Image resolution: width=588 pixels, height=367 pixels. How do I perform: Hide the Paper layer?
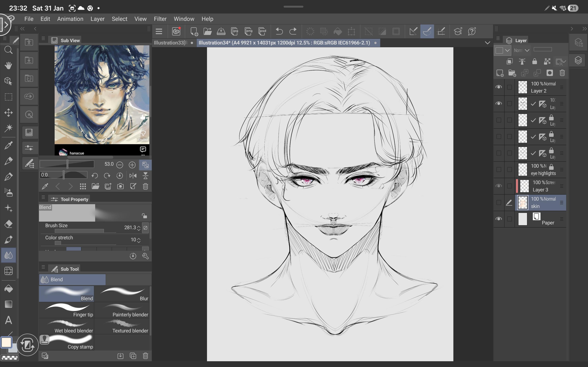click(499, 219)
